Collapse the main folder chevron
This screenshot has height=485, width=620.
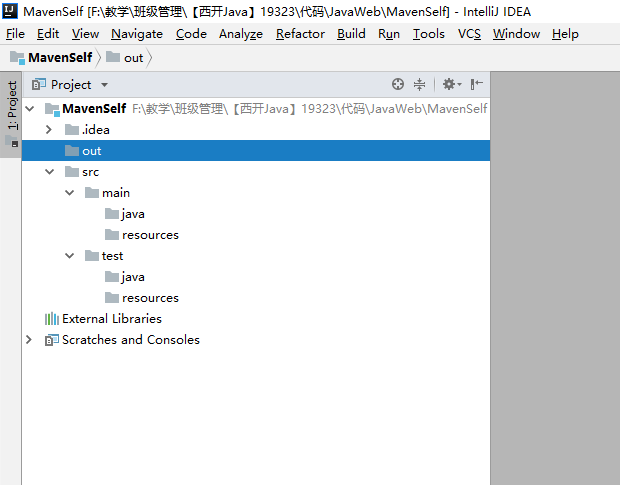(70, 192)
